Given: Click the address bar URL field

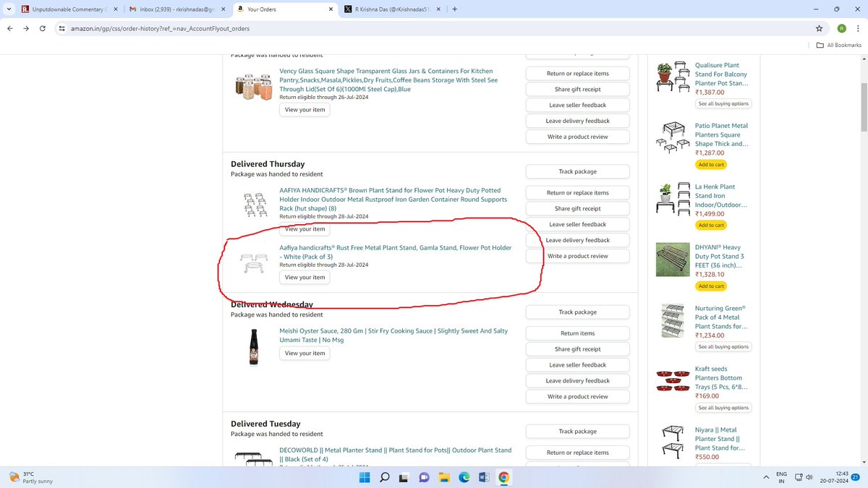Looking at the screenshot, I should click(x=434, y=28).
